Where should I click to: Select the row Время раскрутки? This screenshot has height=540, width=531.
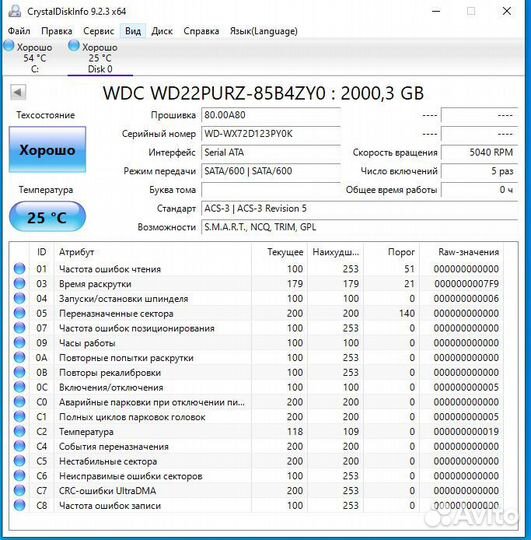(257, 284)
